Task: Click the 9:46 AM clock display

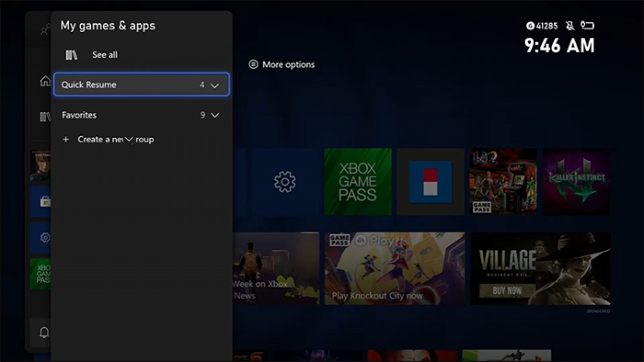Action: 559,46
